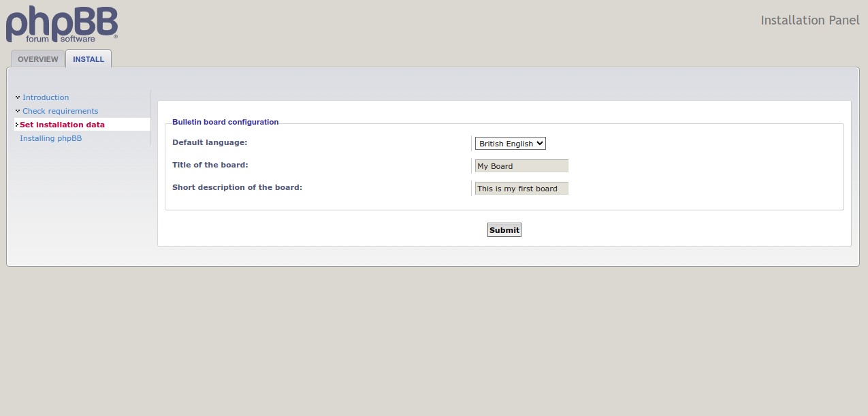Click the 'Default language:' label
868x416 pixels.
[x=210, y=142]
